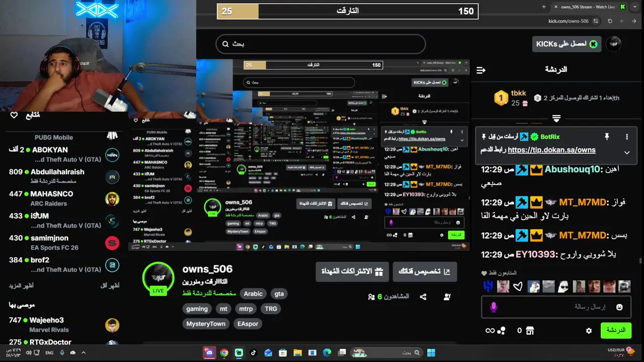Open Discord from the taskbar

pos(209,352)
